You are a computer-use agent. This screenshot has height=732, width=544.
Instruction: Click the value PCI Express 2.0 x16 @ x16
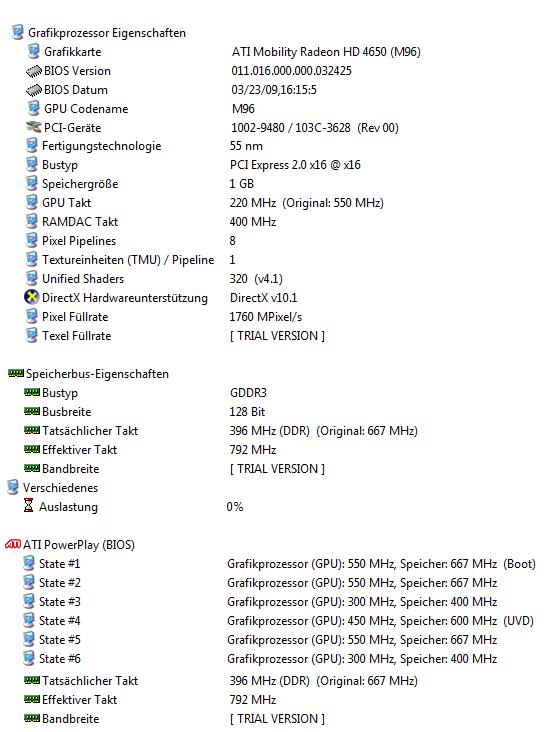pyautogui.click(x=295, y=165)
